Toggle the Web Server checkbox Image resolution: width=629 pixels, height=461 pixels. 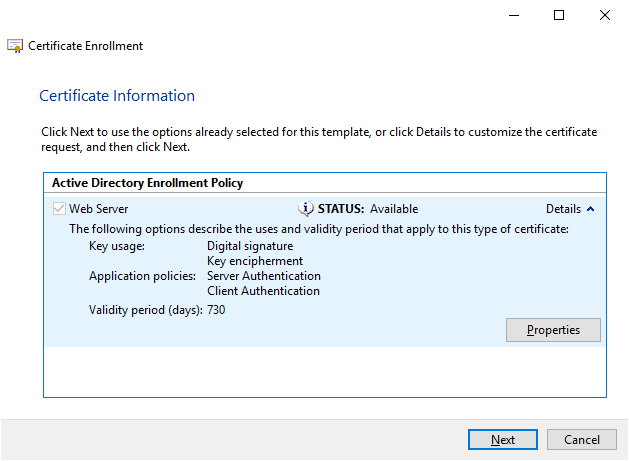(x=59, y=209)
